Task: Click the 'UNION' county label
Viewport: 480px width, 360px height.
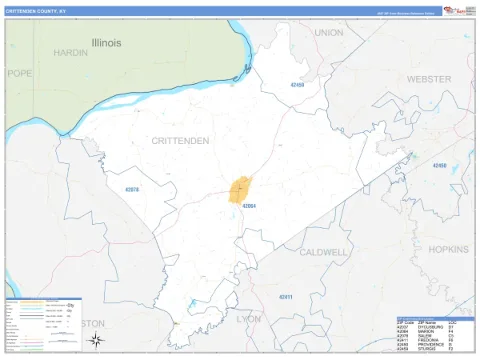Action: click(329, 33)
